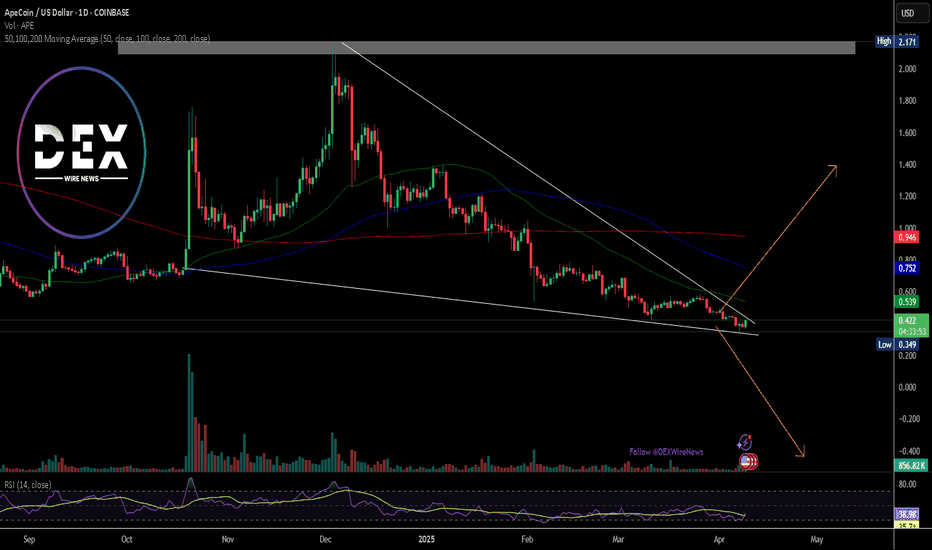Click the 1.600 price scale value
Image resolution: width=932 pixels, height=550 pixels.
[908, 133]
